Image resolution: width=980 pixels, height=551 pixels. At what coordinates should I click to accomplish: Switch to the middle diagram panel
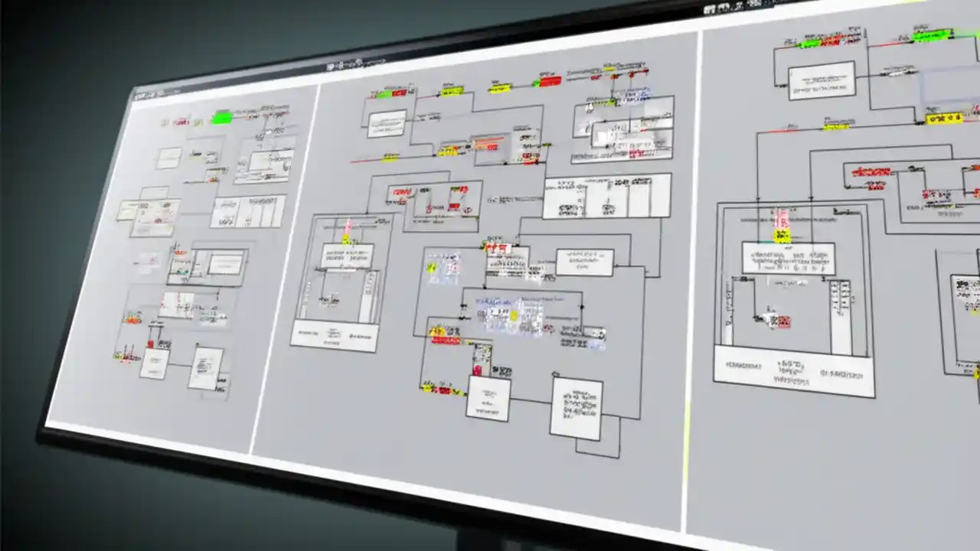[x=498, y=268]
